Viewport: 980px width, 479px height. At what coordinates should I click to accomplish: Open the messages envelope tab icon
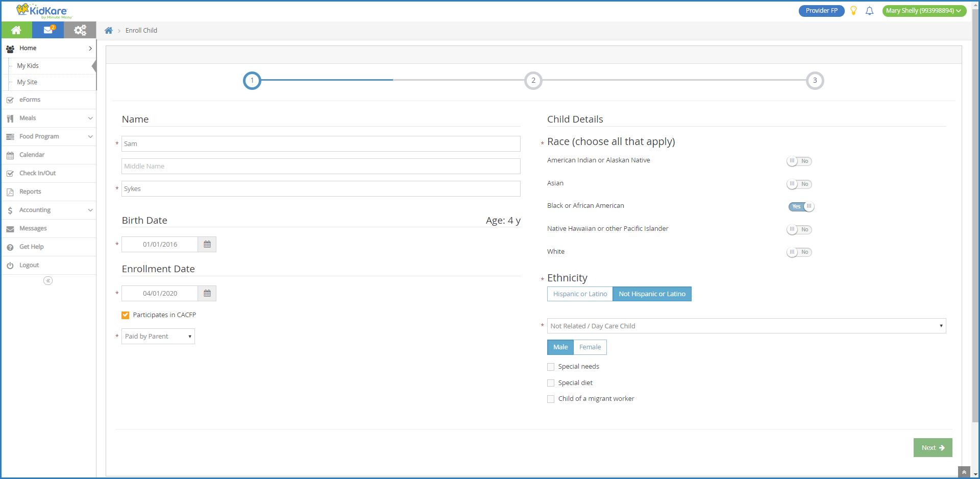[48, 30]
